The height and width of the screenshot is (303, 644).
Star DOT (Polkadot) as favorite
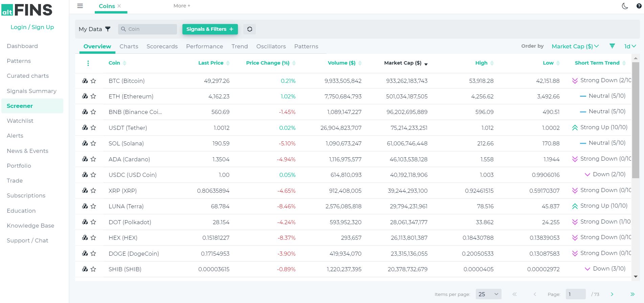(93, 222)
